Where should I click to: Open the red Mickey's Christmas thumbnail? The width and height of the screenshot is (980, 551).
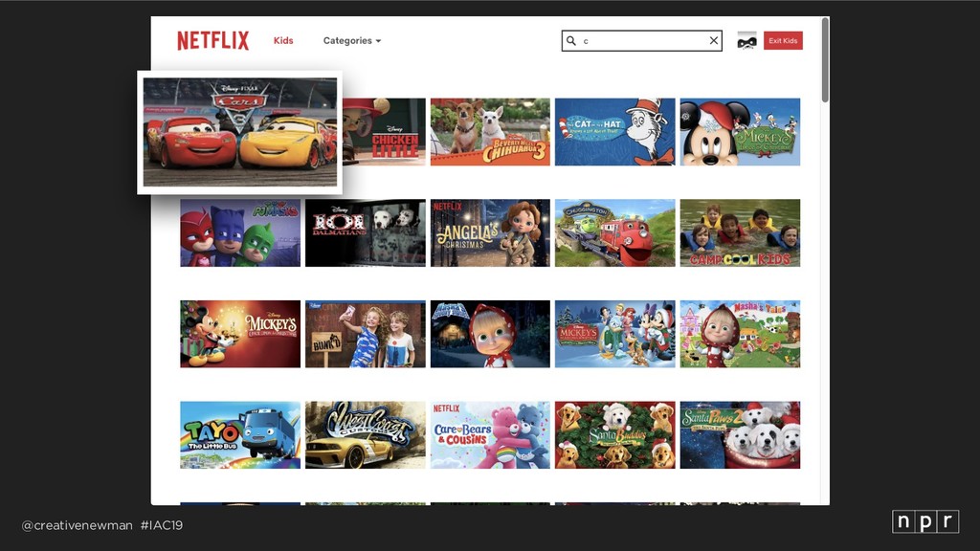coord(240,334)
